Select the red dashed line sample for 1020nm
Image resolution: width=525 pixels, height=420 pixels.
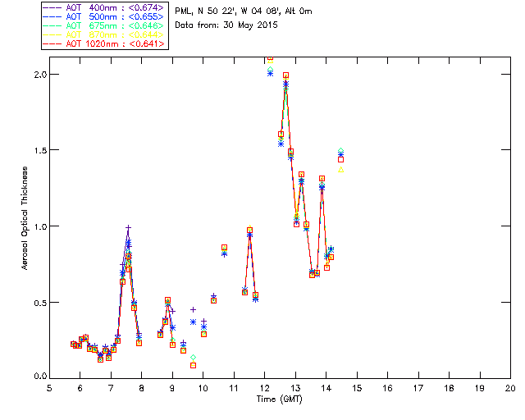click(x=52, y=43)
